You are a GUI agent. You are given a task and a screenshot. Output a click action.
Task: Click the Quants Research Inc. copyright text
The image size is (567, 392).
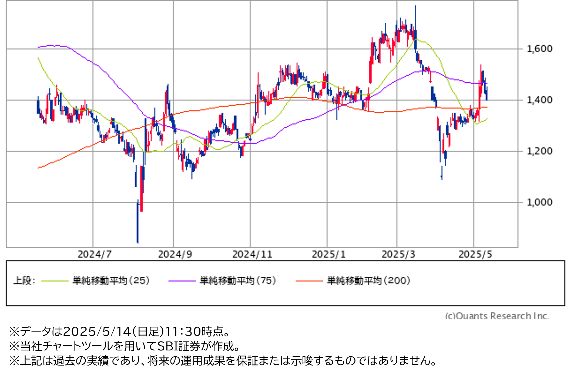(497, 316)
